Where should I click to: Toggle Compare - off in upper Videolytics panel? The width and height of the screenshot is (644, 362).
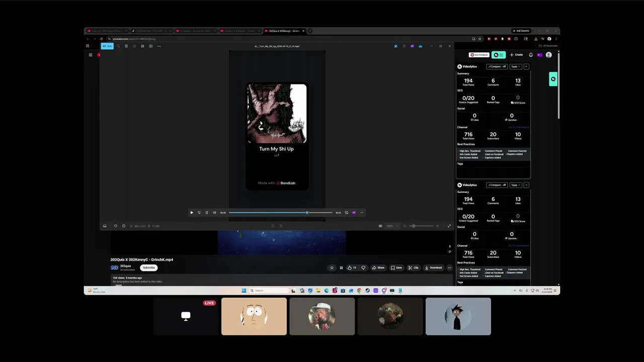pos(497,66)
